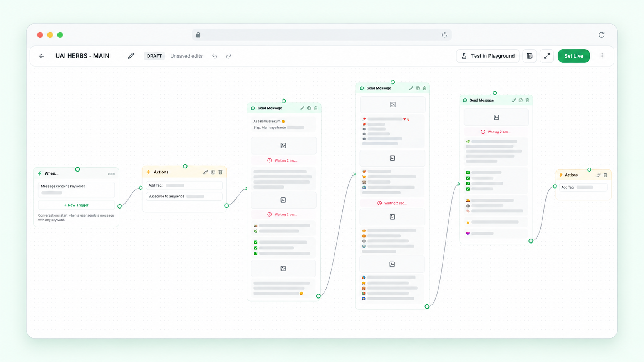Edit the Send Message node following the Assalamualaikum node

tap(411, 88)
